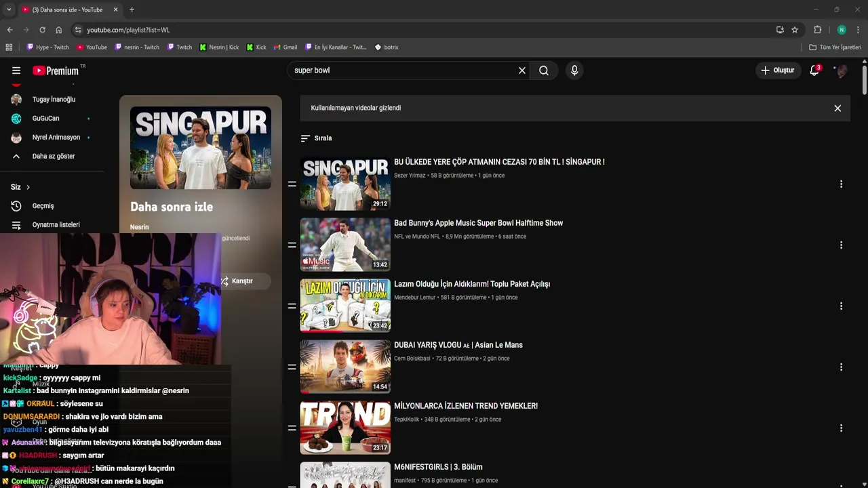Screen dimensions: 868x488
Task: Open the apps grid in bookmarks bar
Action: (9, 47)
